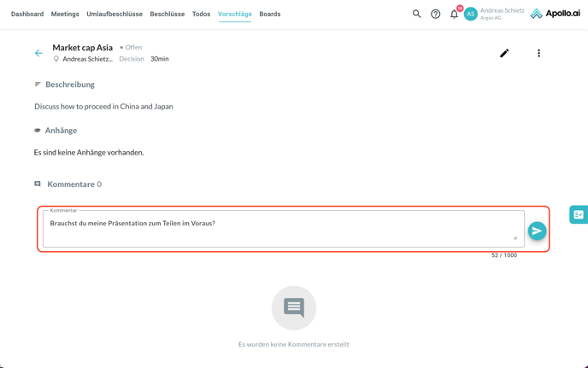Send the comment with the arrow button

click(x=537, y=231)
